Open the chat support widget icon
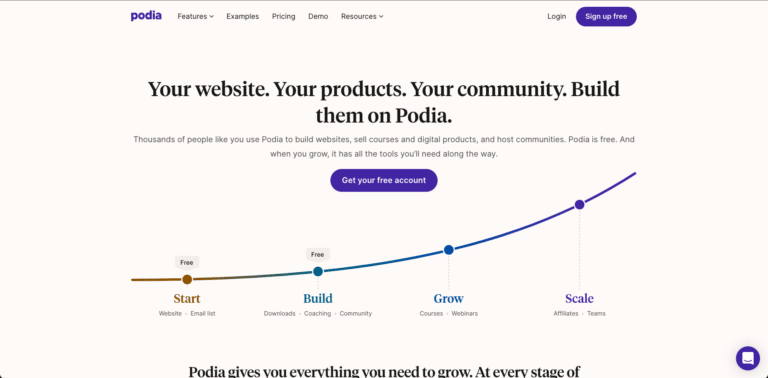 tap(747, 358)
